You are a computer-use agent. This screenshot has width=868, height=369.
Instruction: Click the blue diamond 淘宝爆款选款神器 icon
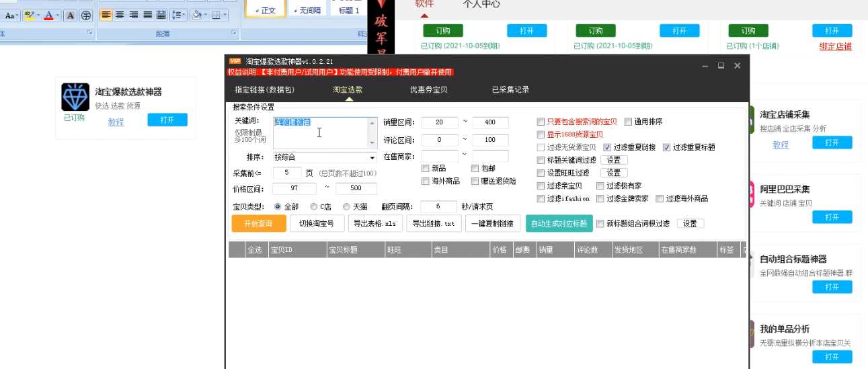[75, 97]
